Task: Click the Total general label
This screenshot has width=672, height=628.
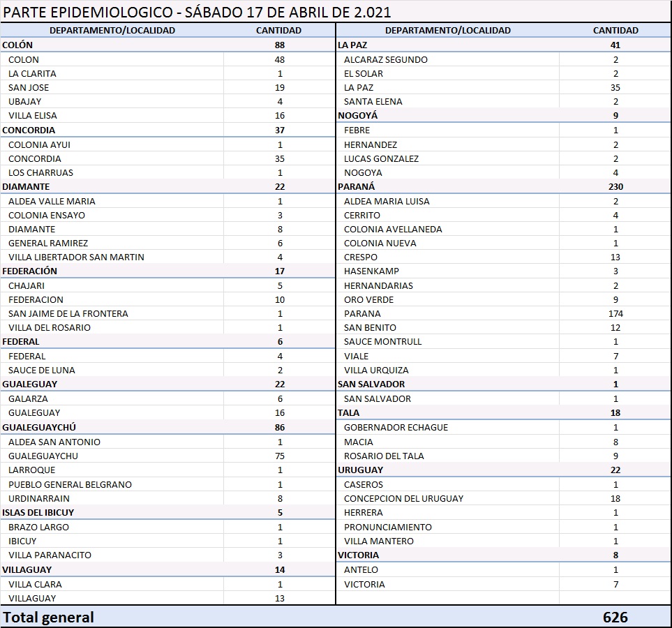Action: point(49,618)
